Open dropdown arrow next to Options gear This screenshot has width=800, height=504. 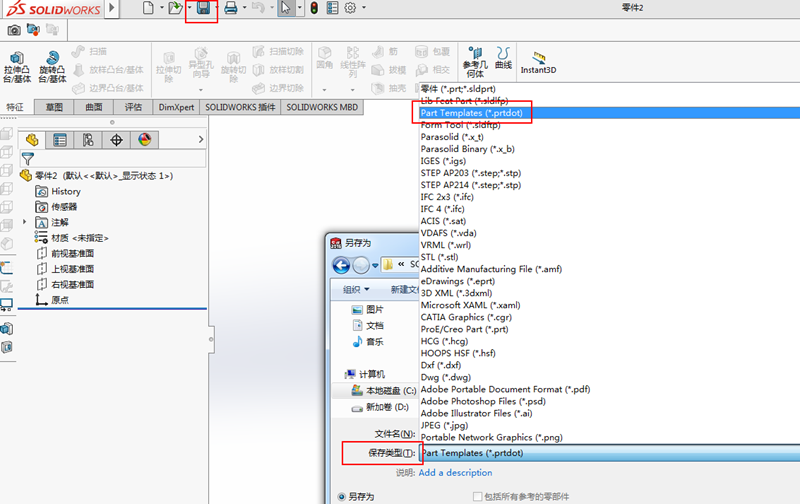click(x=364, y=8)
